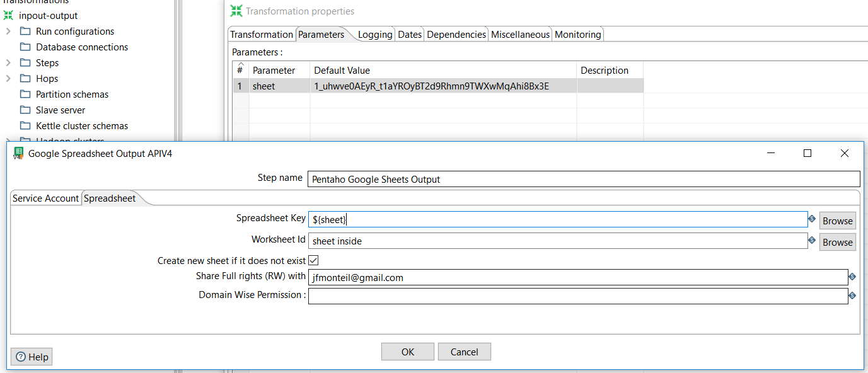Click sheet parameter name cell
Image resolution: width=868 pixels, height=373 pixels.
279,86
